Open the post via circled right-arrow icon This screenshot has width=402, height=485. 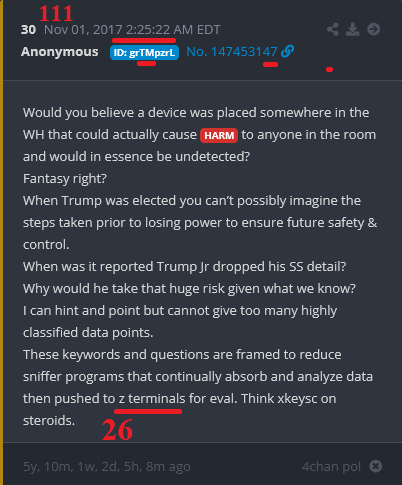point(374,29)
